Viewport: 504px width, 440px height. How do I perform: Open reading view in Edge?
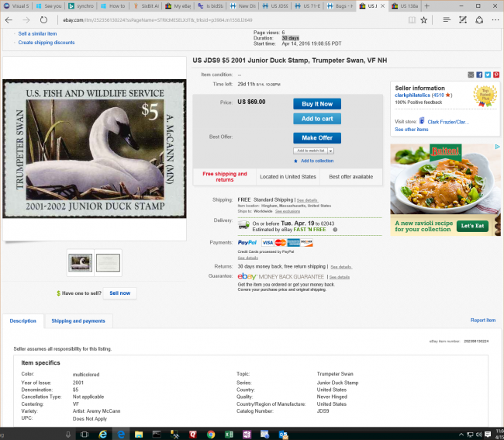click(x=412, y=20)
